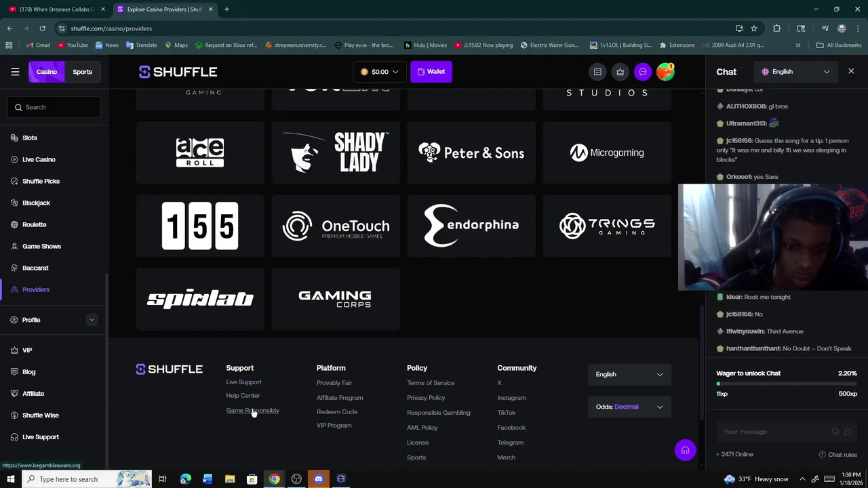Switch to the YouTube Streamer Collabs tab
Screen dimensions: 868x488
click(x=57, y=9)
